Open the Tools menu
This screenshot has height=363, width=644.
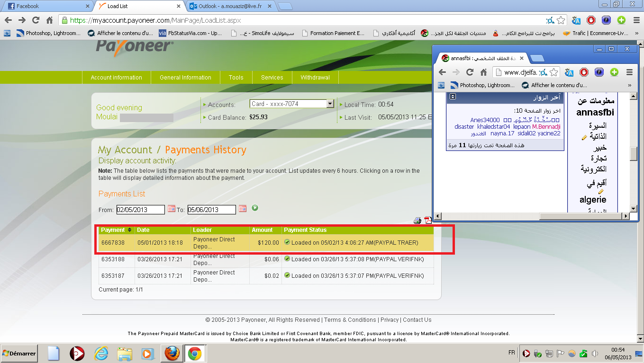coord(236,78)
